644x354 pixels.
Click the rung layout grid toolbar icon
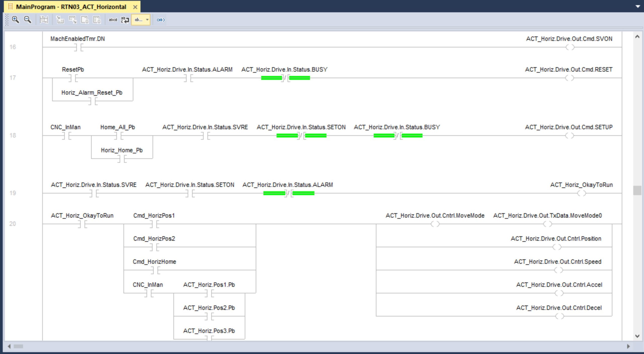point(44,20)
